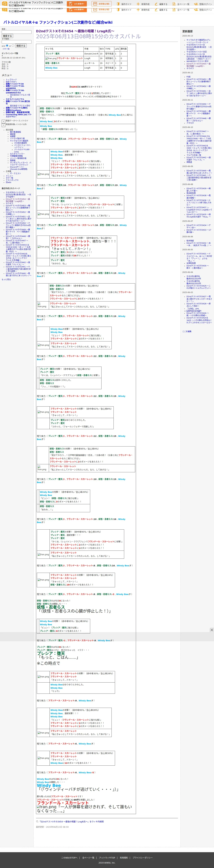Click the Donald-2nd-R cell in the character table
This screenshot has width=214, height=868.
click(91, 54)
